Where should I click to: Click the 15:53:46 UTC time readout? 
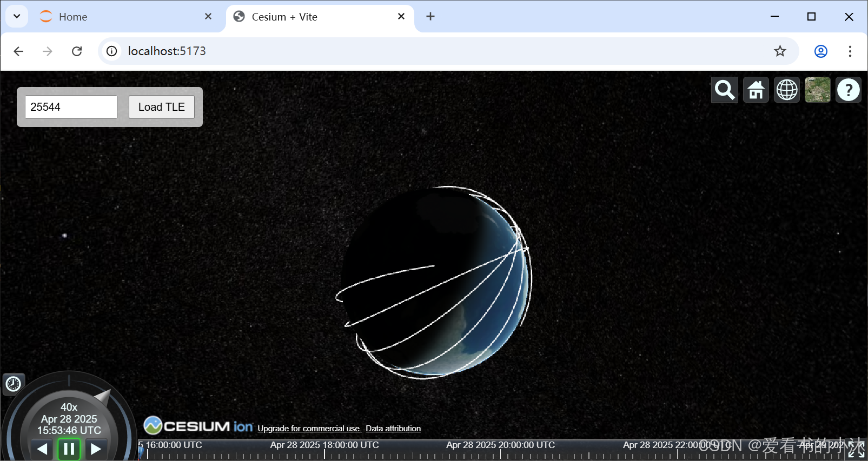[69, 430]
